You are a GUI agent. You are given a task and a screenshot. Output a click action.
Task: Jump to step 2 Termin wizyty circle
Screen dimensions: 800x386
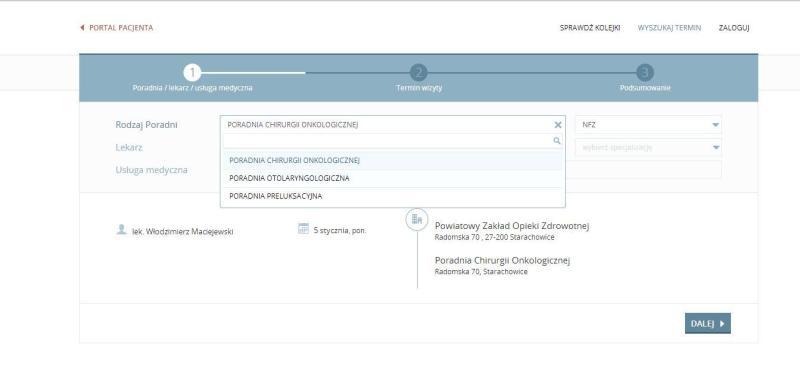pyautogui.click(x=418, y=73)
